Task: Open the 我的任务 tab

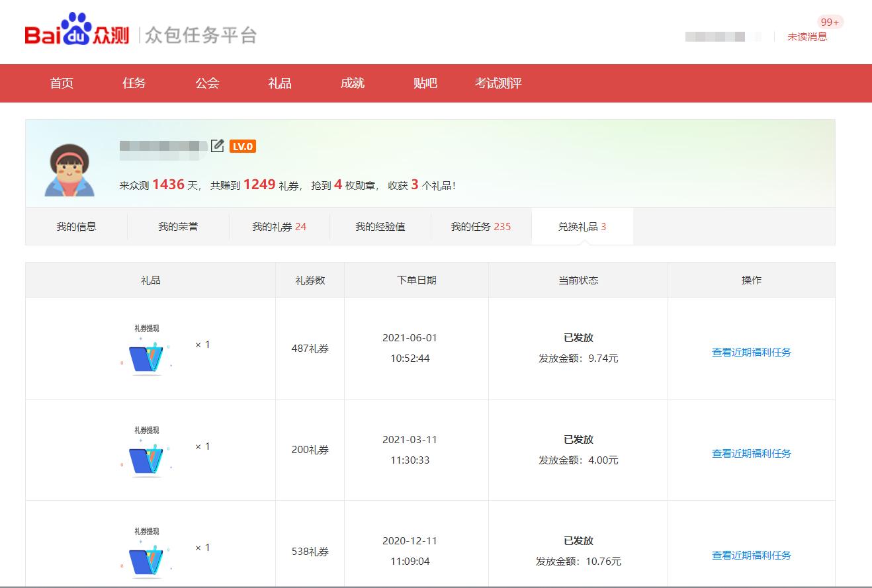Action: [481, 227]
